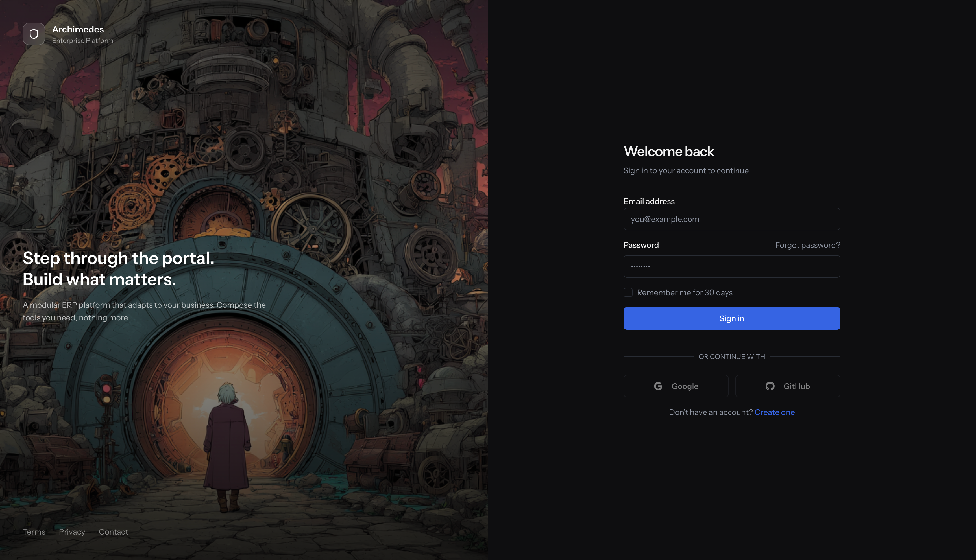Click the OR CONTINUE WITH divider text
Screen dimensions: 976x560
click(732, 357)
